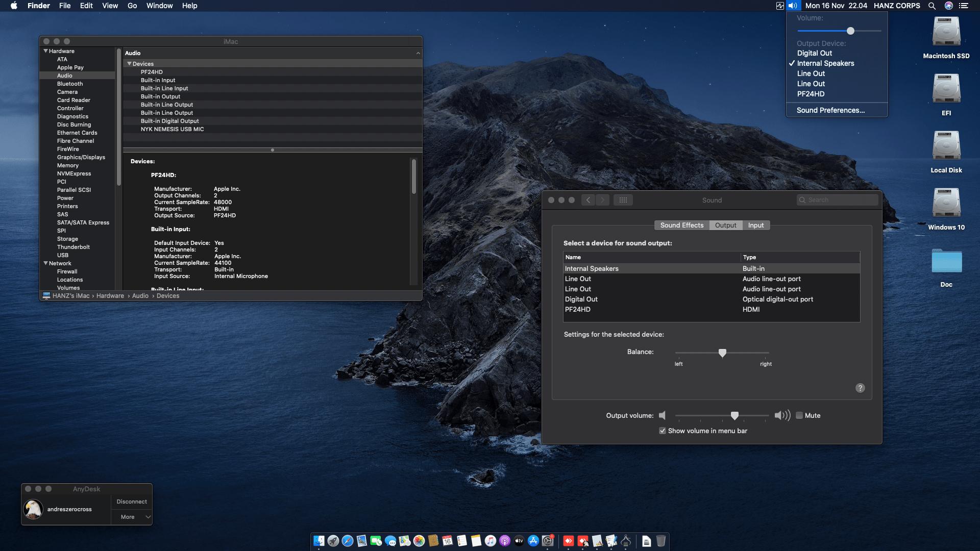Click Disconnect in AnyDesk window
The image size is (980, 551).
(132, 502)
